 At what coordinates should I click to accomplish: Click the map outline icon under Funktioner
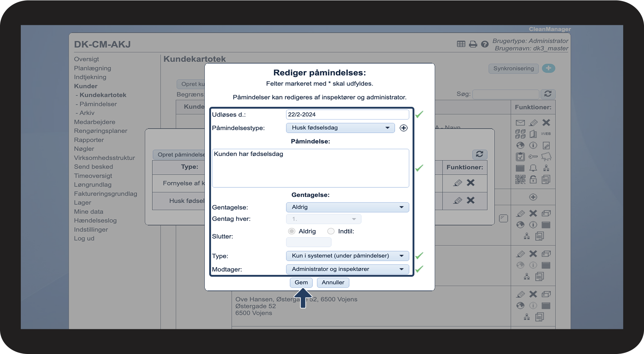click(x=546, y=157)
